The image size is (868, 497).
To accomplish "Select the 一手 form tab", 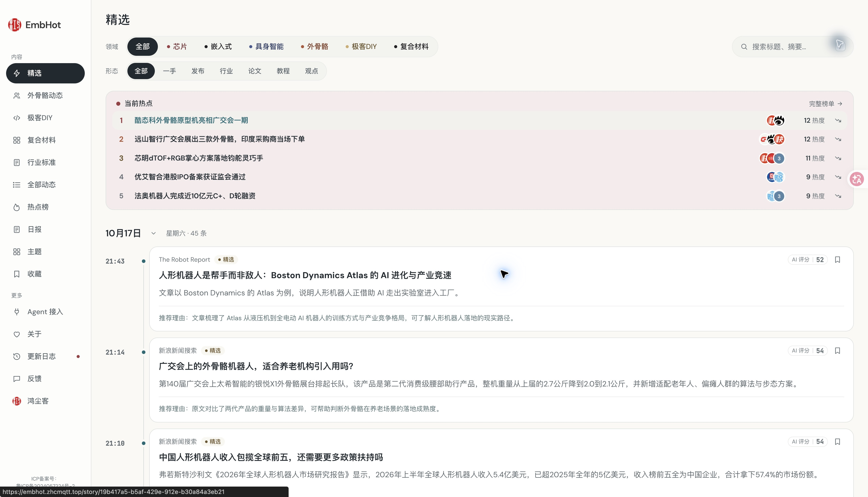I will click(x=170, y=71).
